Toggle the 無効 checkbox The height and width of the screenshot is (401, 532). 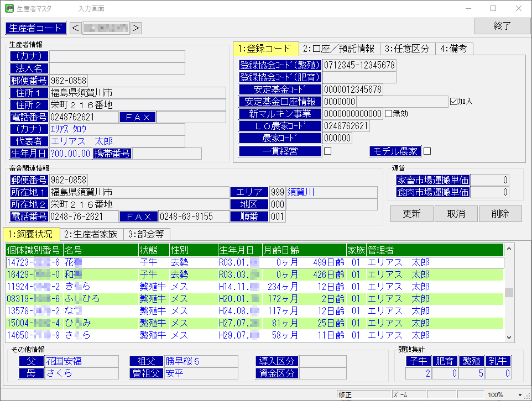[x=388, y=114]
